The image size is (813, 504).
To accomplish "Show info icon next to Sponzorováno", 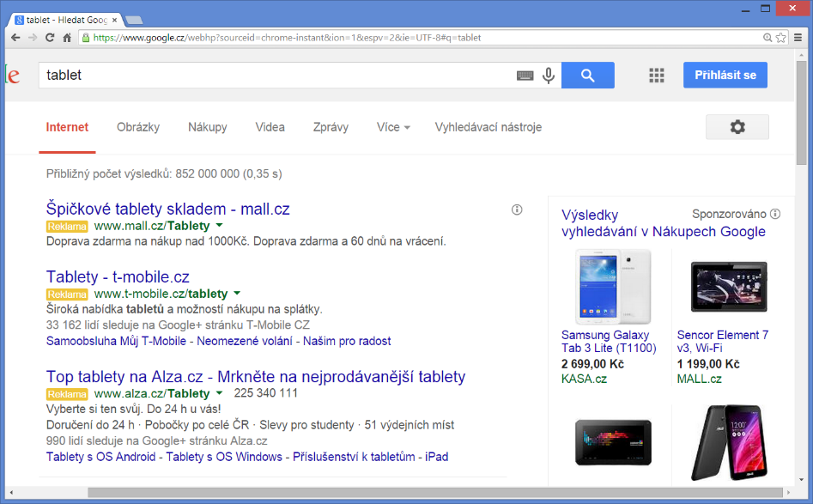I will point(775,214).
